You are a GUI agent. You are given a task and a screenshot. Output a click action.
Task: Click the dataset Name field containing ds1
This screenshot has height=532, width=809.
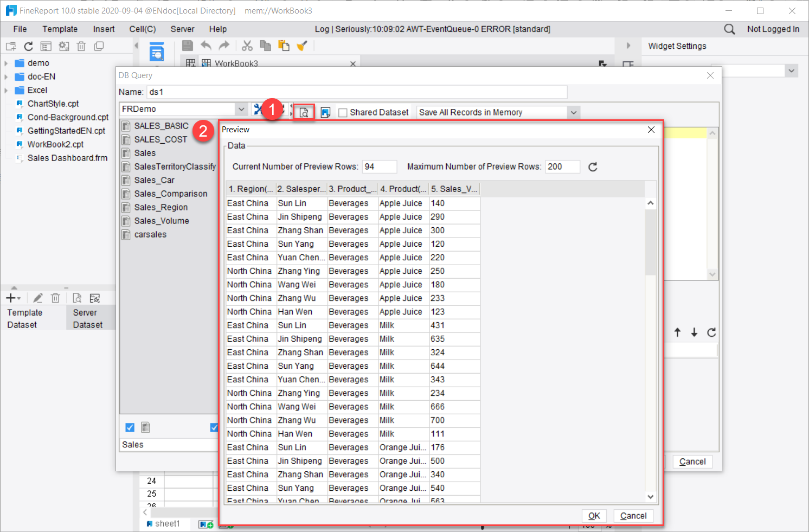[x=357, y=92]
